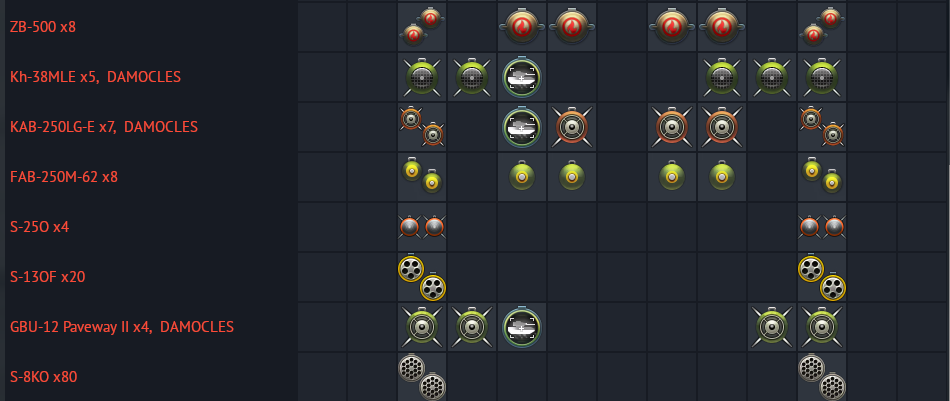Click DAMOCLES targeting pod icon in GBU-12 row
The width and height of the screenshot is (950, 401).
[522, 327]
